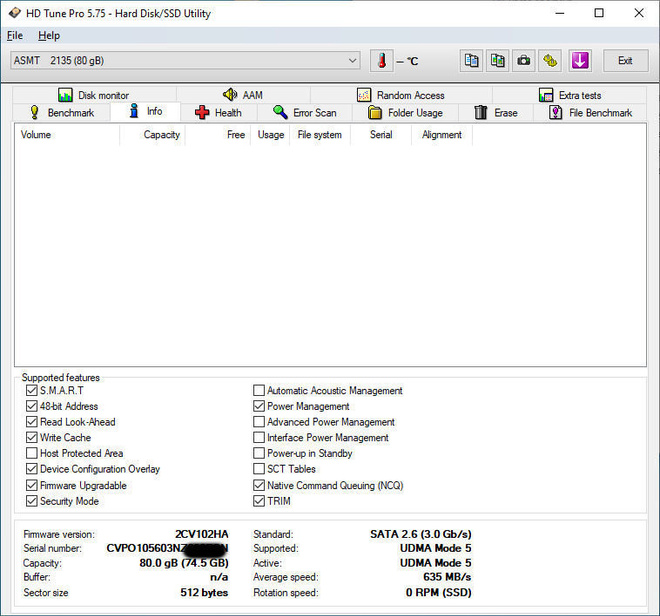The image size is (660, 616).
Task: Open the Health tab
Action: [218, 113]
